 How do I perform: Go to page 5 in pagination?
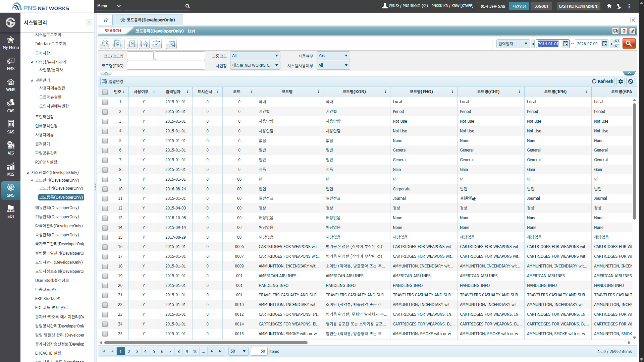tap(154, 351)
